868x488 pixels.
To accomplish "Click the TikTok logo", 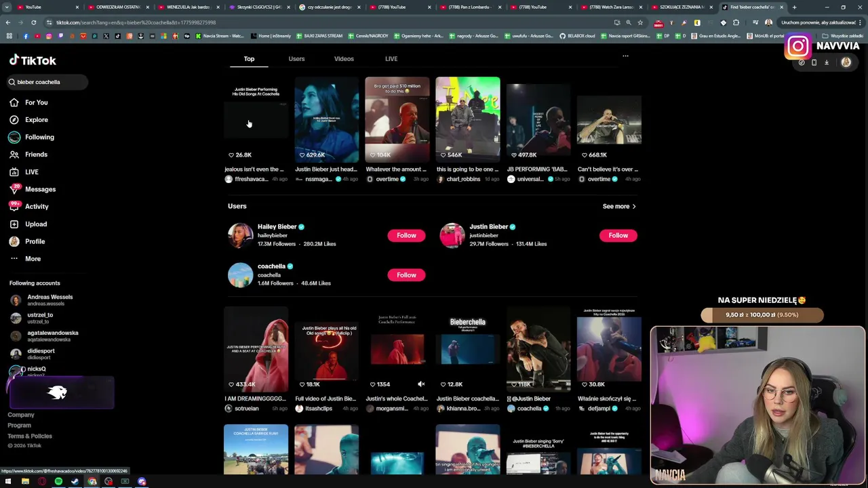I will click(33, 60).
